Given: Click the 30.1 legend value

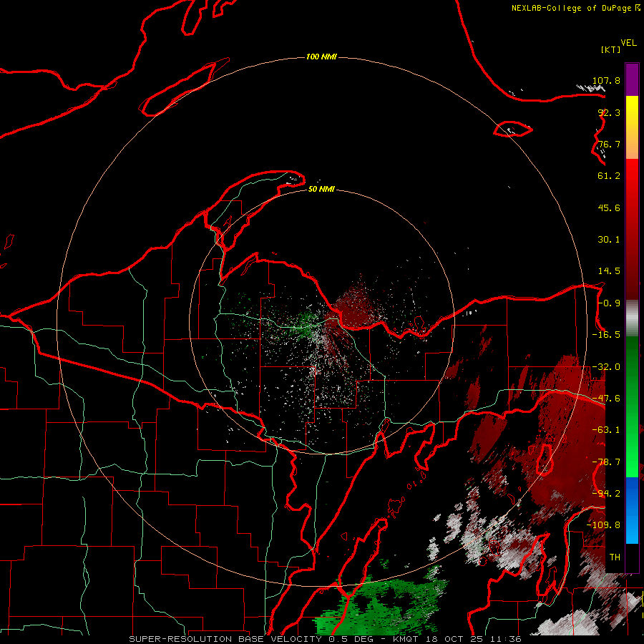Looking at the screenshot, I should pyautogui.click(x=609, y=240).
